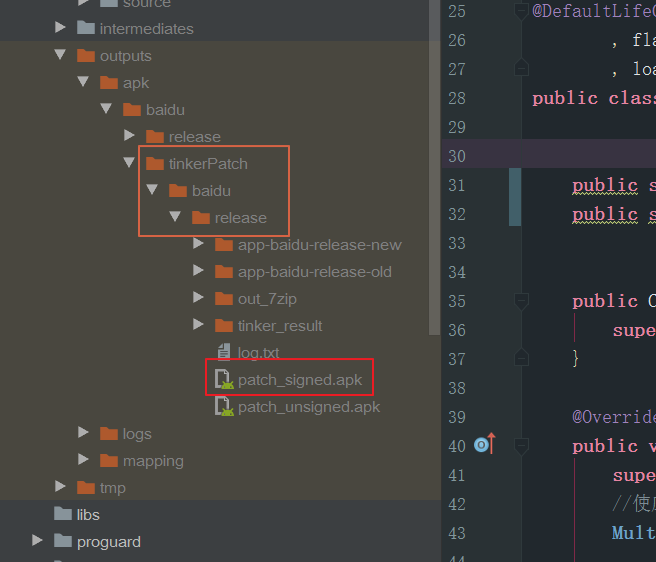Click the patch_unsigned.apk file icon
656x562 pixels.
[224, 407]
